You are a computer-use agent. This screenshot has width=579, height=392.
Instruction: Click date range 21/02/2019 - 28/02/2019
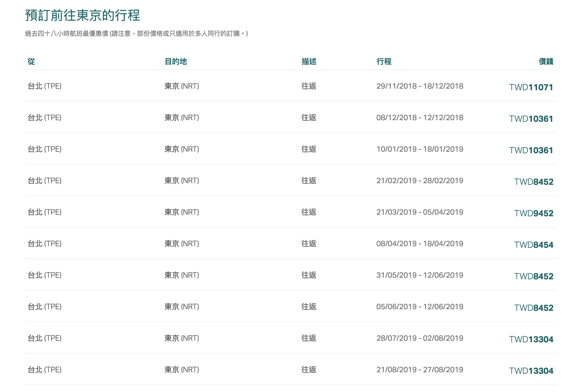[420, 181]
